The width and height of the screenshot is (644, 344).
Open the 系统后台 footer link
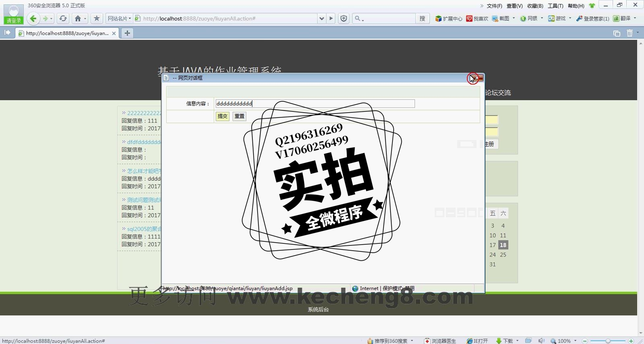coord(318,309)
